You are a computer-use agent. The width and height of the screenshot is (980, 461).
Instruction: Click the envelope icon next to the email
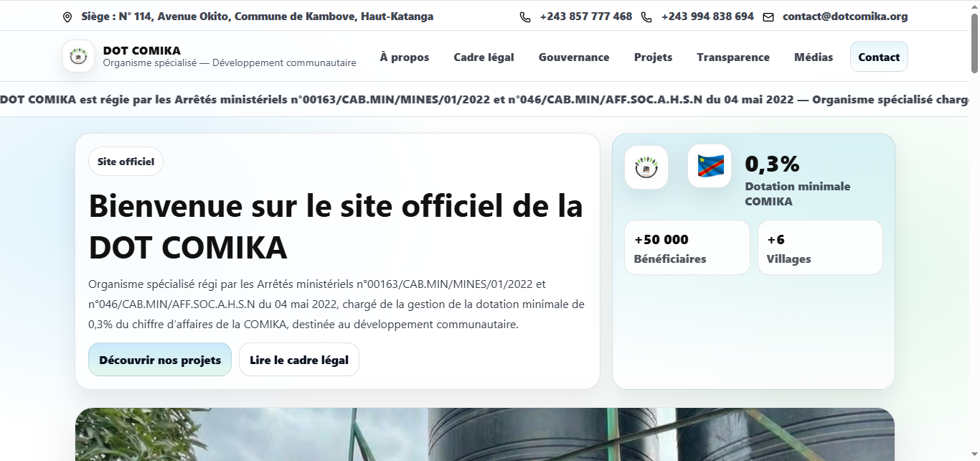point(767,16)
